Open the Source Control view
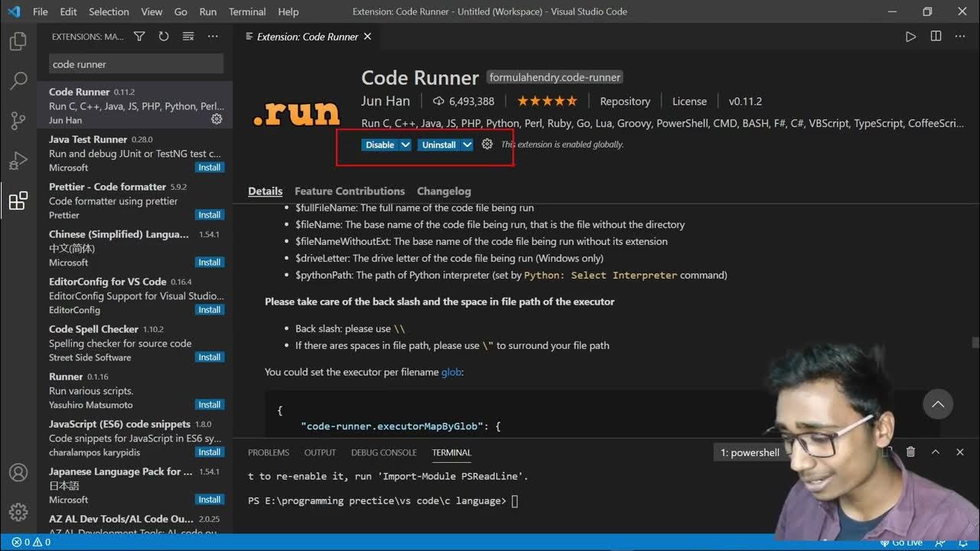Viewport: 980px width, 551px height. (x=18, y=120)
